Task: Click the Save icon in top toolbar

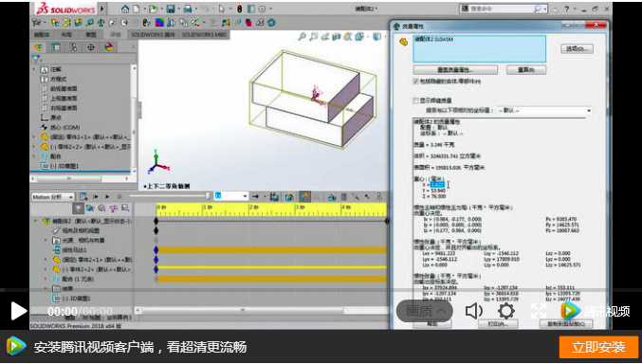Action: coord(171,9)
